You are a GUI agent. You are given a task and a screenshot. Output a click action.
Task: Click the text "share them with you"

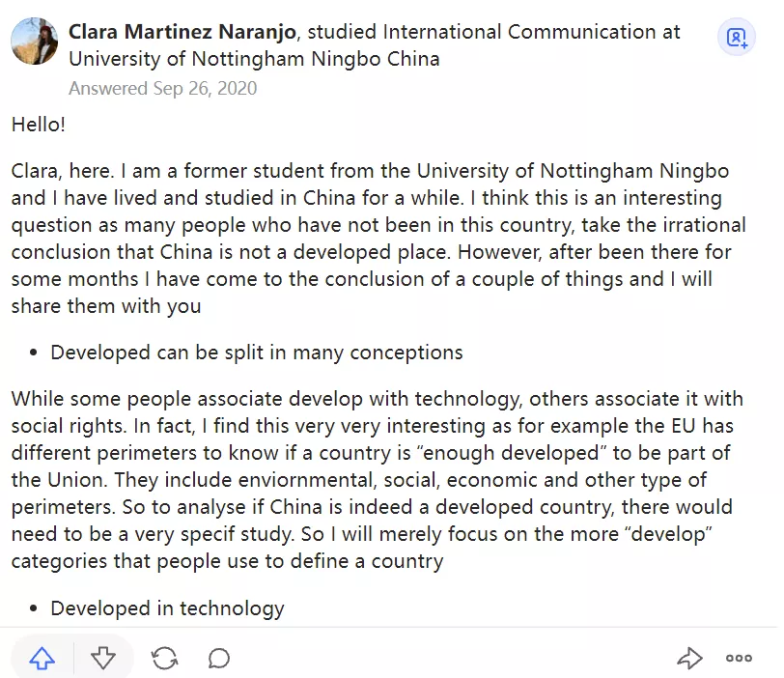point(106,307)
